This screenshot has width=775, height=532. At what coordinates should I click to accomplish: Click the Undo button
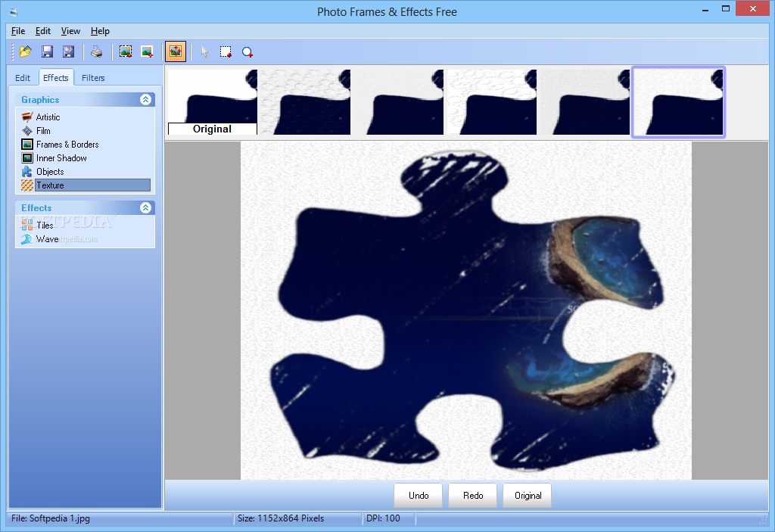tap(418, 496)
